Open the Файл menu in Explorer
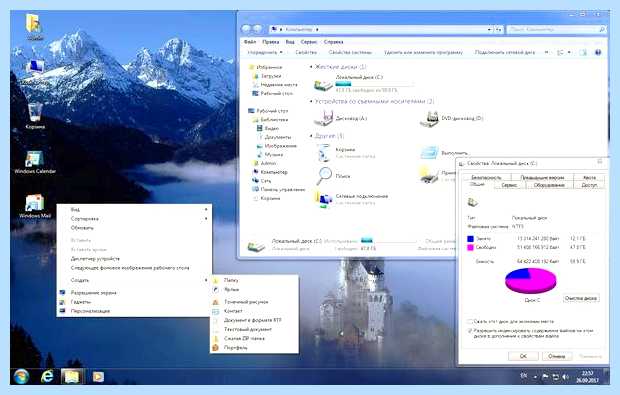This screenshot has height=395, width=620. [250, 42]
